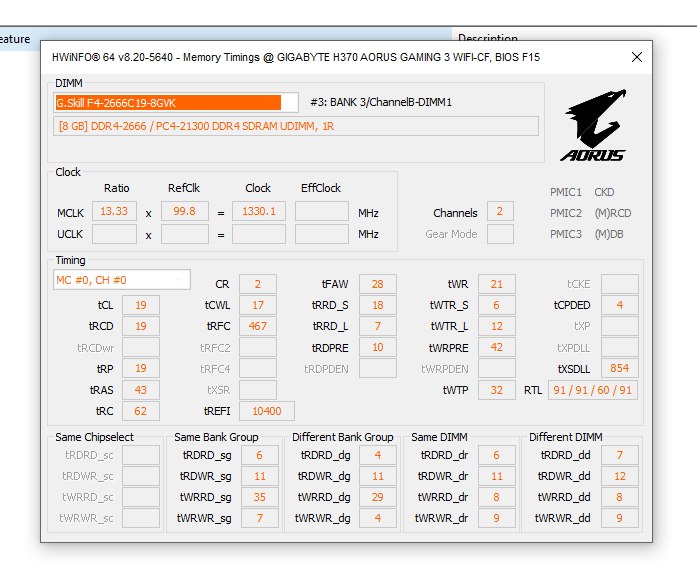Select the tWTR_S value 6
The image size is (697, 567).
(x=497, y=305)
